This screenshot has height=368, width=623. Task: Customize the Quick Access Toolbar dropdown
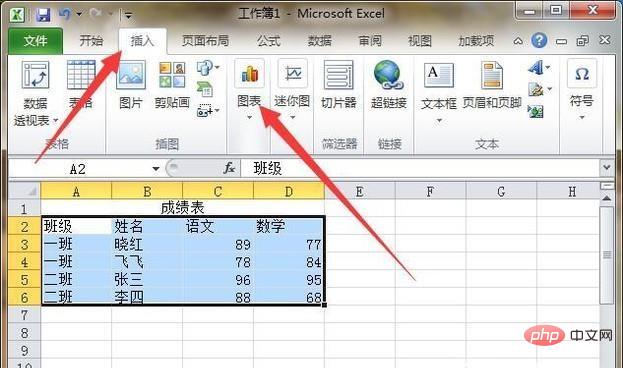click(128, 16)
